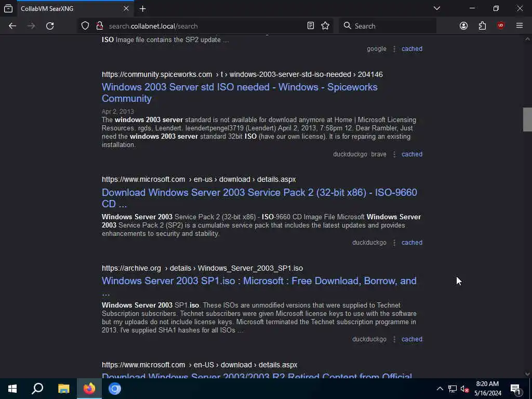The height and width of the screenshot is (399, 532).
Task: Click the scrollbar down arrow
Action: [527, 374]
